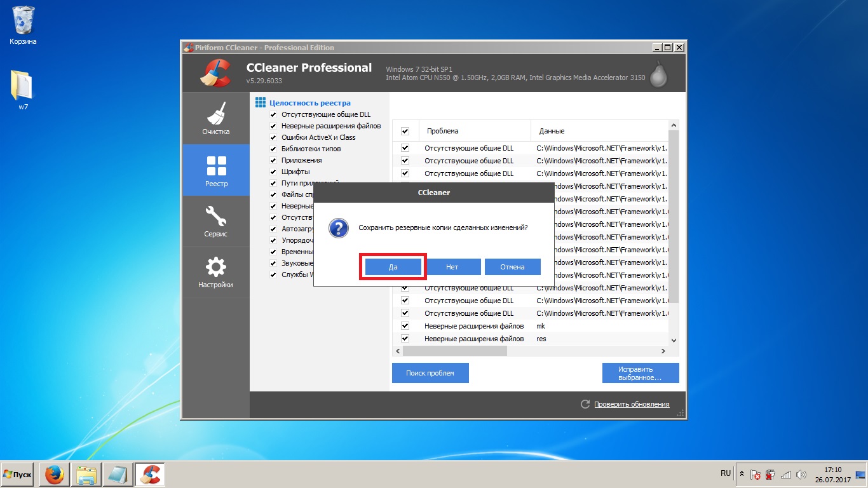The height and width of the screenshot is (488, 868).
Task: Click the Целостность реестра heading
Action: pyautogui.click(x=310, y=102)
